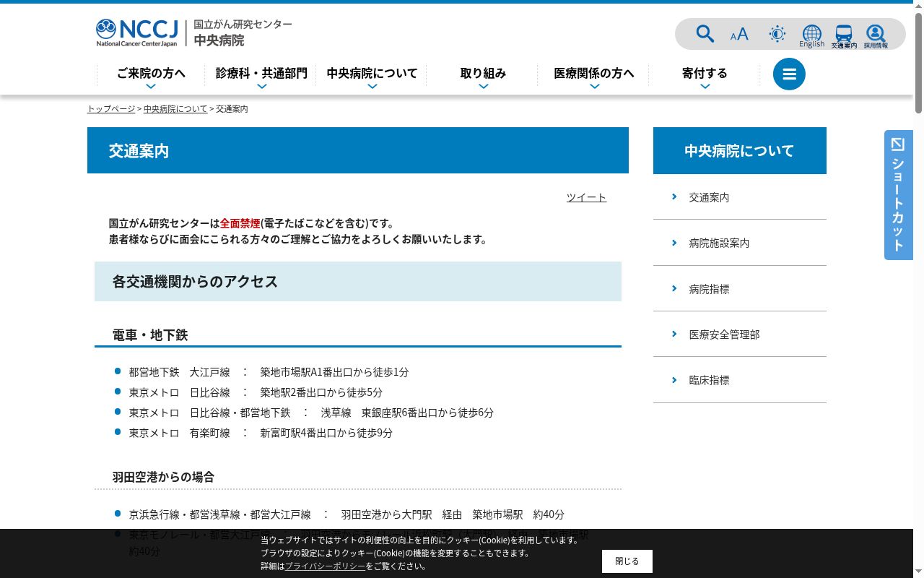Viewport: 924px width, 578px height.
Task: Open 医療安全管理部 in the sidebar
Action: [740, 334]
